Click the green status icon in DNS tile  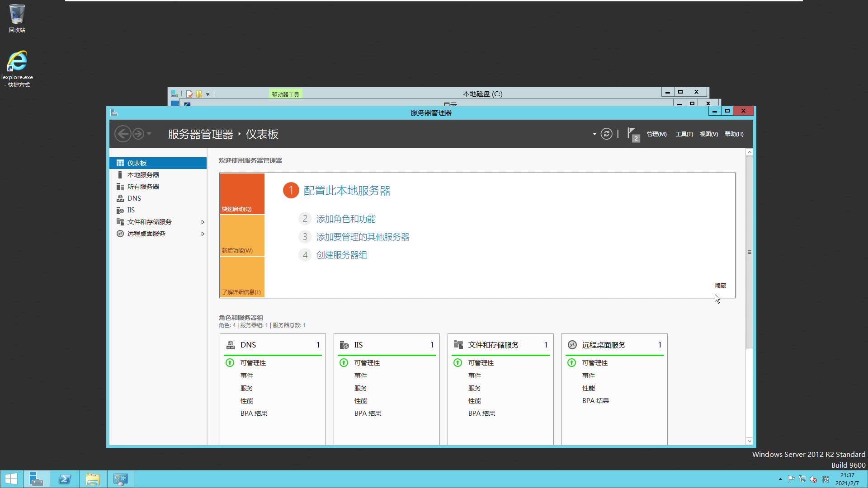[230, 363]
